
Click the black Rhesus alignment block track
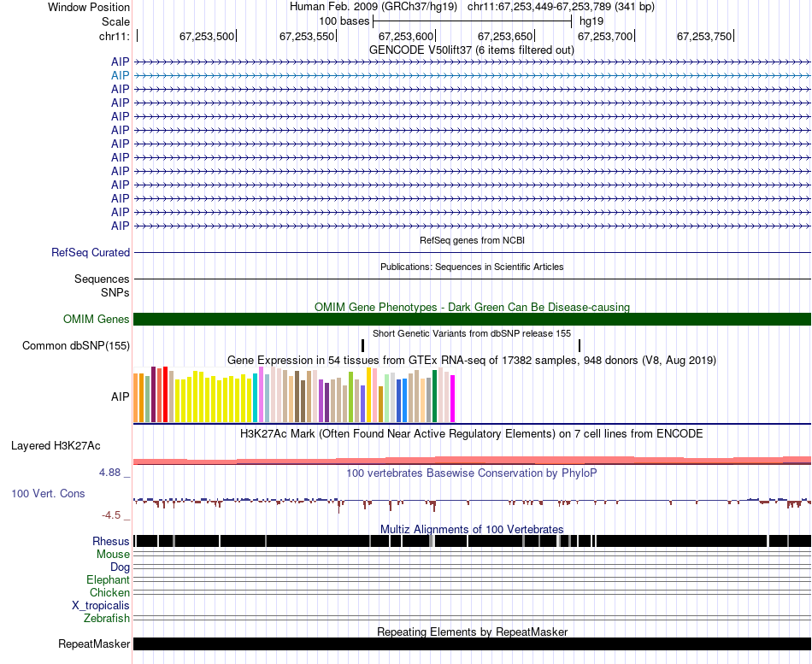473,541
